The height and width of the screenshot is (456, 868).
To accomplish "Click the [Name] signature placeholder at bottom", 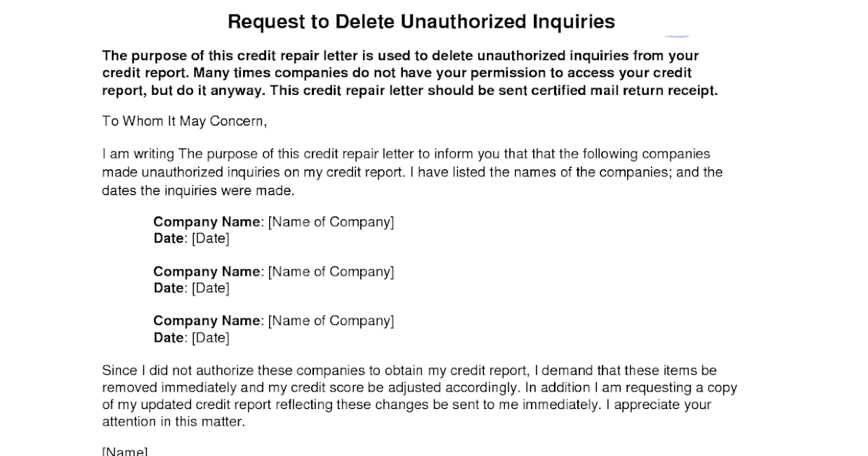I will pyautogui.click(x=124, y=452).
